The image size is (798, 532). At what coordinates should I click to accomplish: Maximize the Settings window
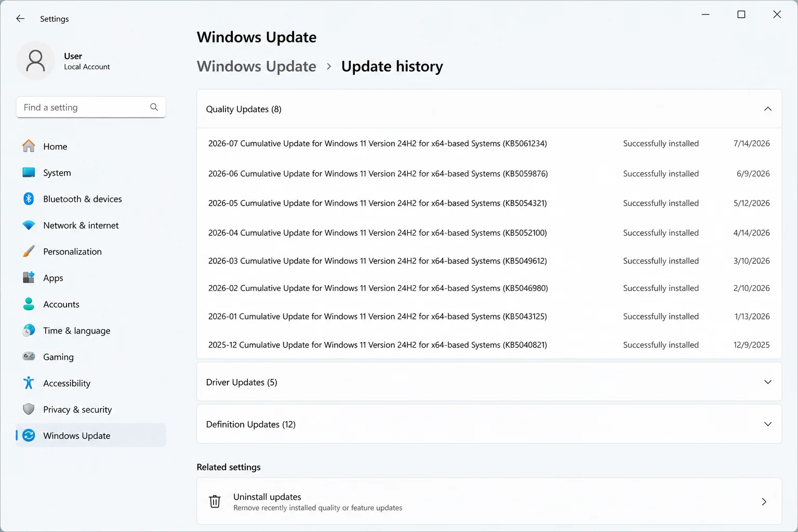tap(741, 15)
